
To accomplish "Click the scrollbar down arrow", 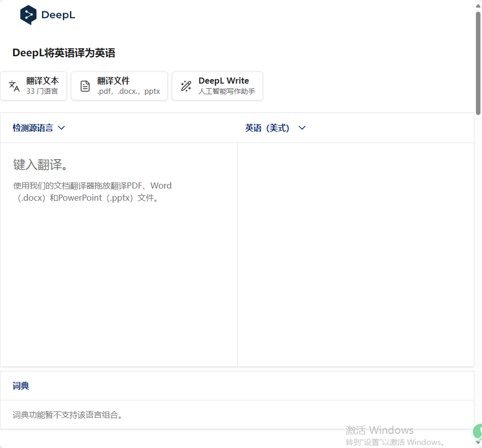I will (478, 442).
